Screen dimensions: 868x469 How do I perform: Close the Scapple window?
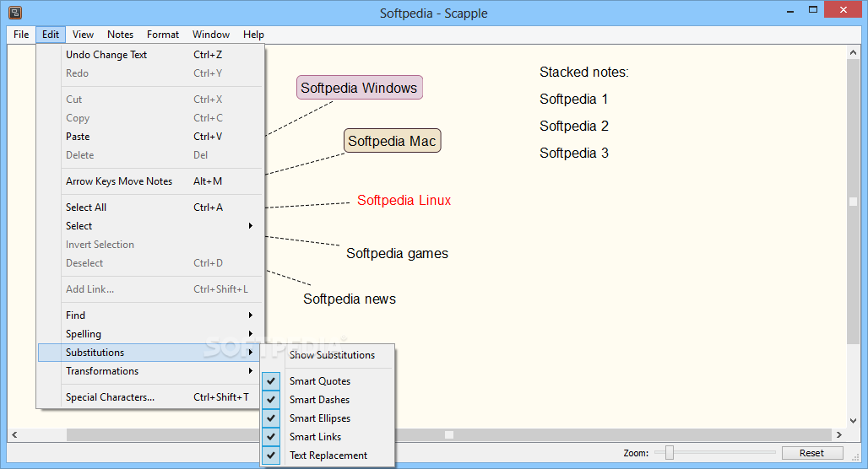(x=844, y=10)
